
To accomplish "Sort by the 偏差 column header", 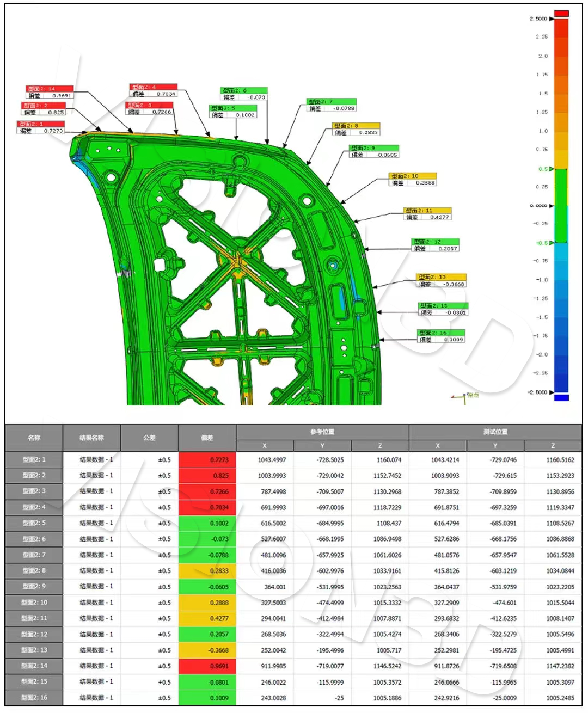I will (207, 438).
